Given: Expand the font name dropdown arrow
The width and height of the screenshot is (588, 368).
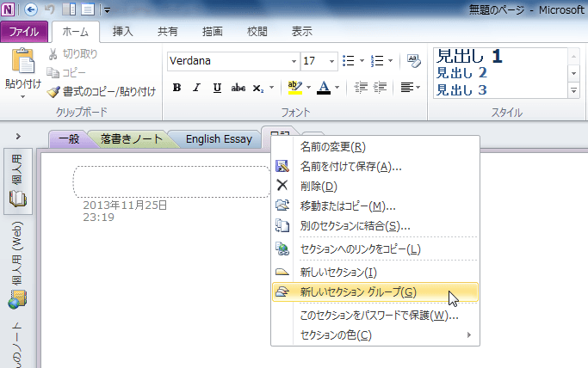Looking at the screenshot, I should pos(294,61).
